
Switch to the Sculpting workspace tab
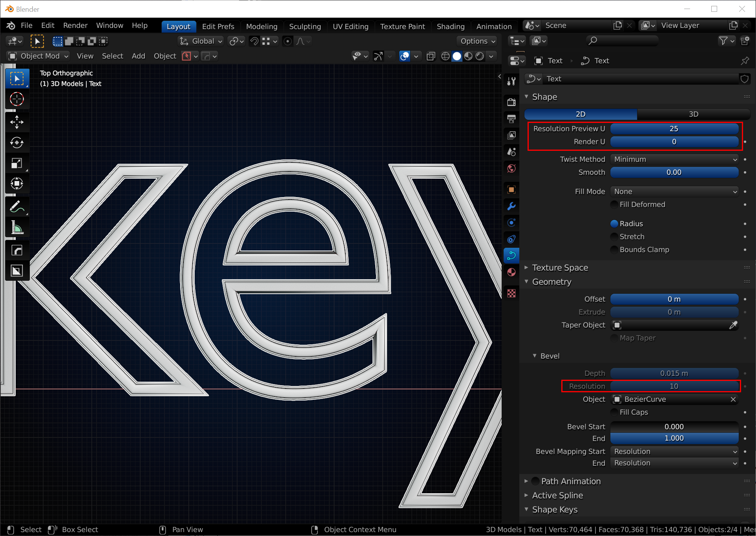pyautogui.click(x=305, y=26)
